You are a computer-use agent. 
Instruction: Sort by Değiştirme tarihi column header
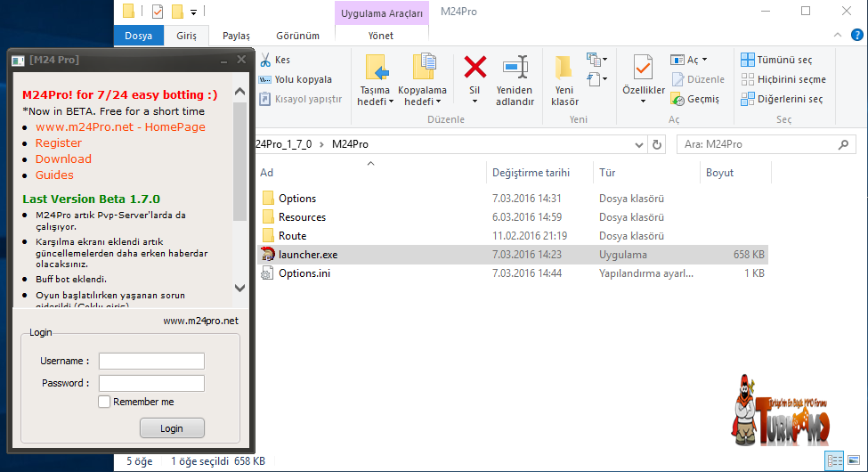point(539,172)
